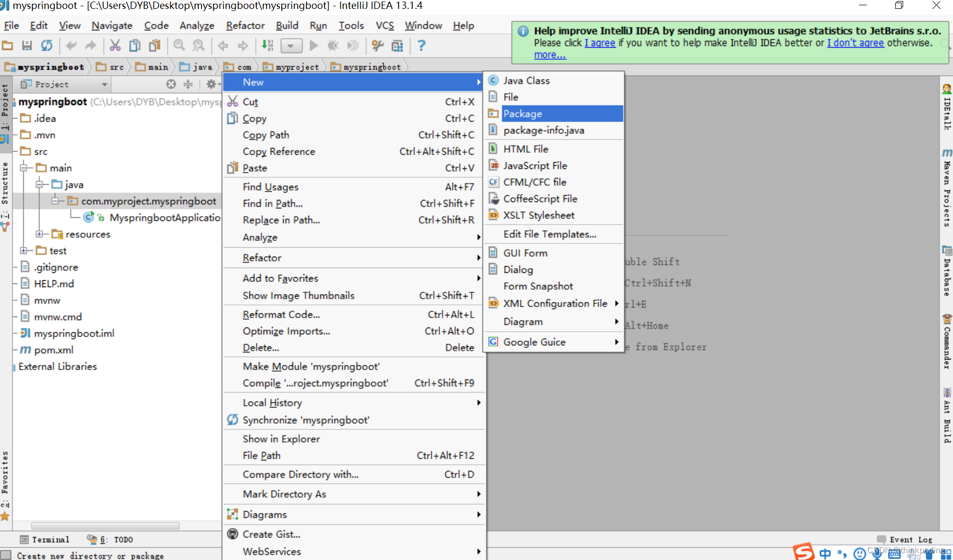Click the horizontal scrollbar of Project panel

tap(105, 525)
